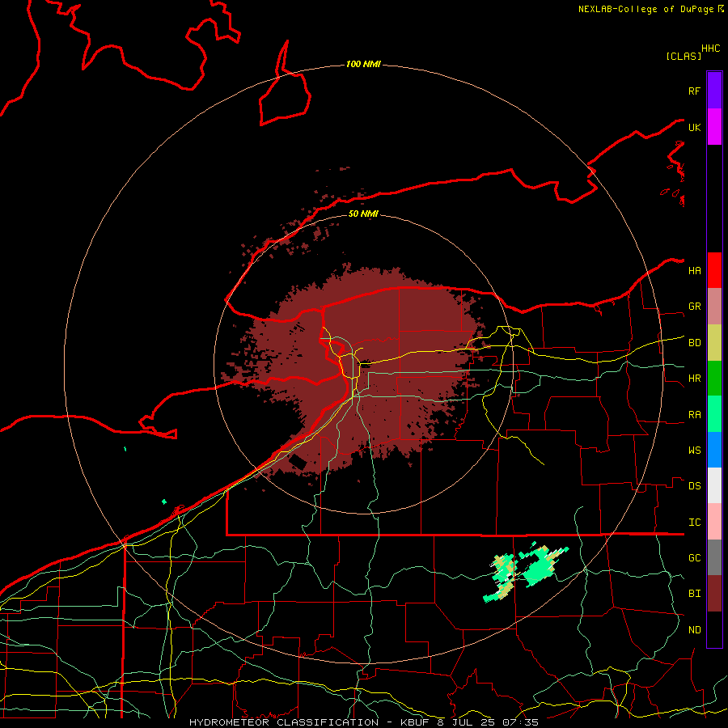Click the "HR" legend label
728x728 pixels.
pos(694,379)
